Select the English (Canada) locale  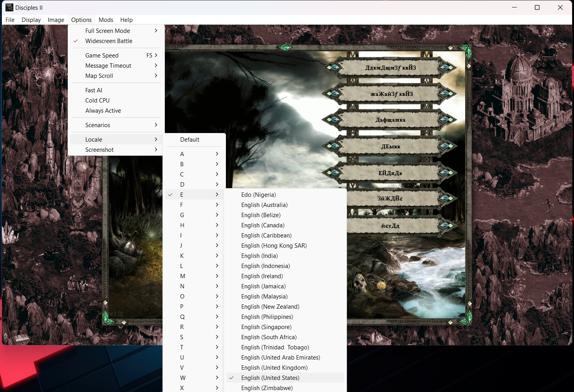(285, 225)
